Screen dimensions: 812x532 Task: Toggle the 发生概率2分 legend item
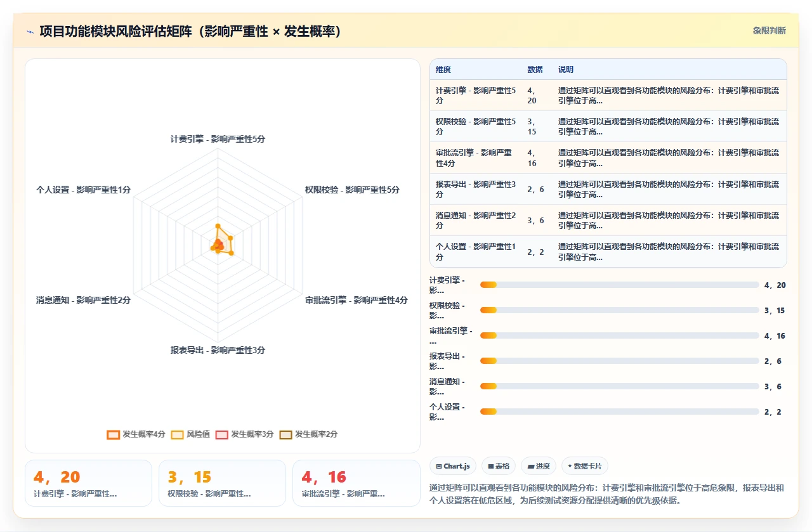tap(308, 434)
